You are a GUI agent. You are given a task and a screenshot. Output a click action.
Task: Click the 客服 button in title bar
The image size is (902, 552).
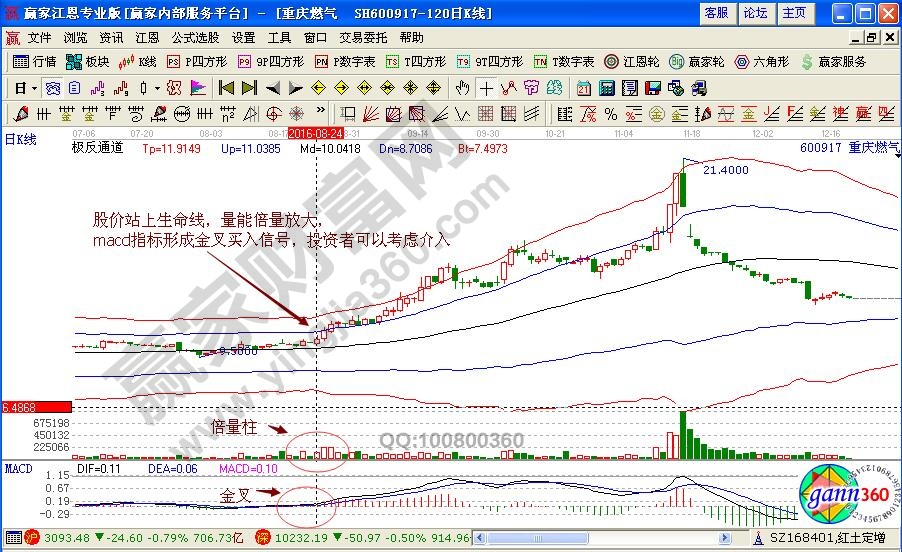click(x=716, y=13)
